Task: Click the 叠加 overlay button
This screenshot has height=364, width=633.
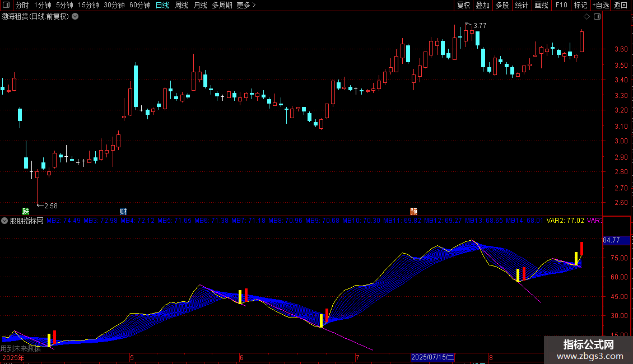Action: pyautogui.click(x=483, y=5)
